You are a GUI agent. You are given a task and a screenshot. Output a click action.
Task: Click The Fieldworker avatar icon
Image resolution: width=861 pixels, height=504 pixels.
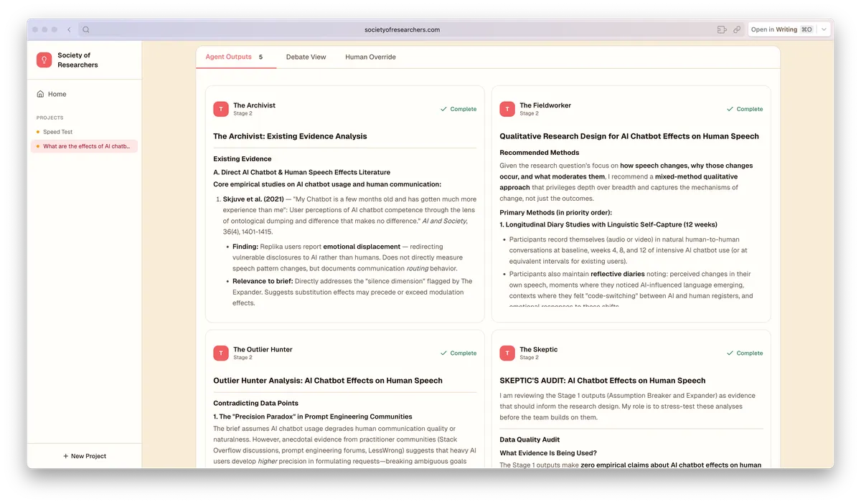point(507,109)
